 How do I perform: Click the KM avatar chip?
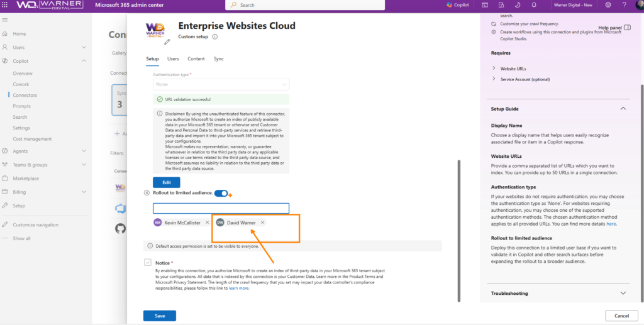(158, 223)
